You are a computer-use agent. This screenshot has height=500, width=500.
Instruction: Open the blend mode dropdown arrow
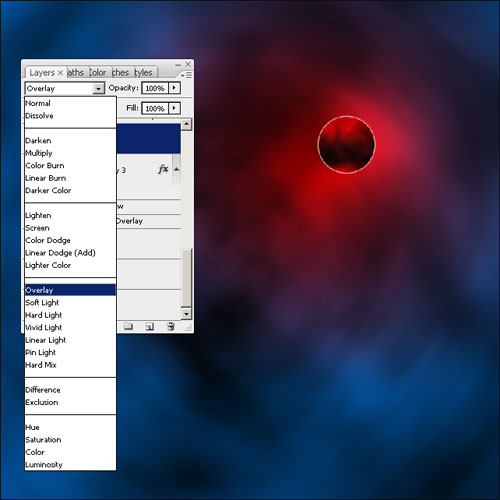click(98, 89)
